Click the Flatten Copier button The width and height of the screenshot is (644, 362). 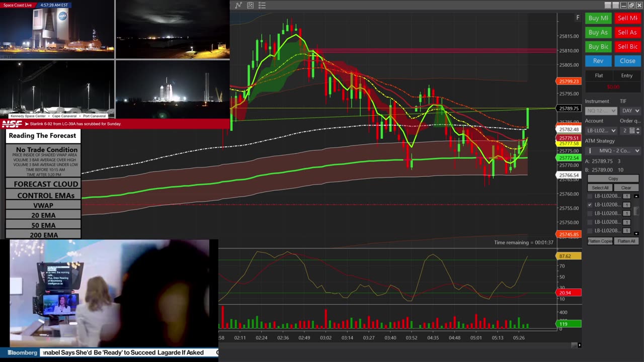point(600,241)
